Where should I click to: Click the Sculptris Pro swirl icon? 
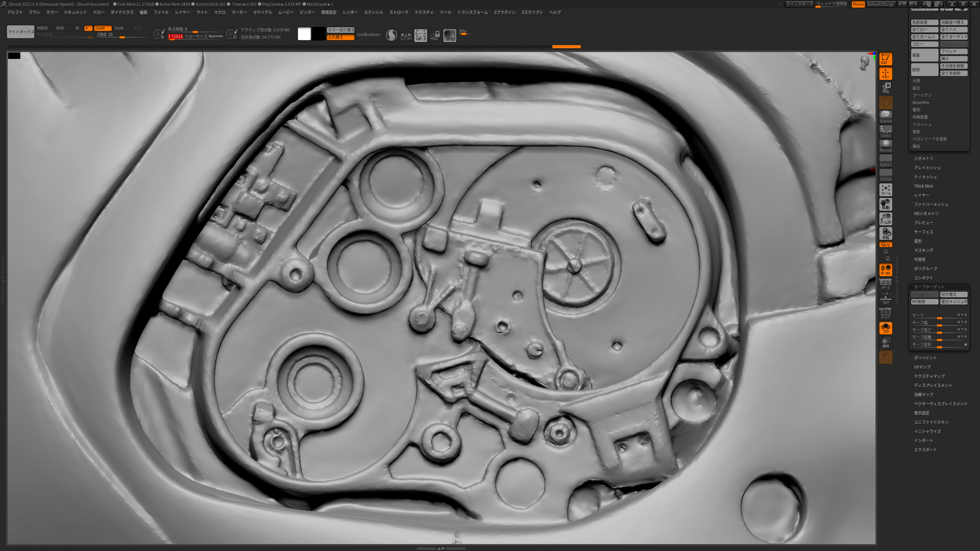391,35
